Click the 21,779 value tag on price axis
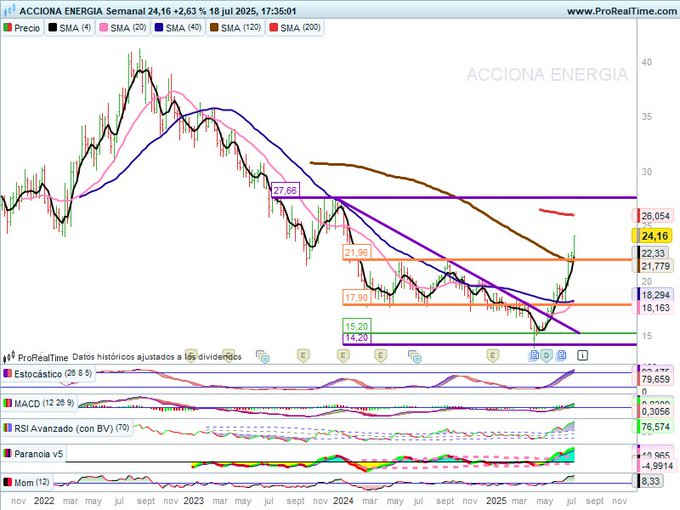 point(655,266)
